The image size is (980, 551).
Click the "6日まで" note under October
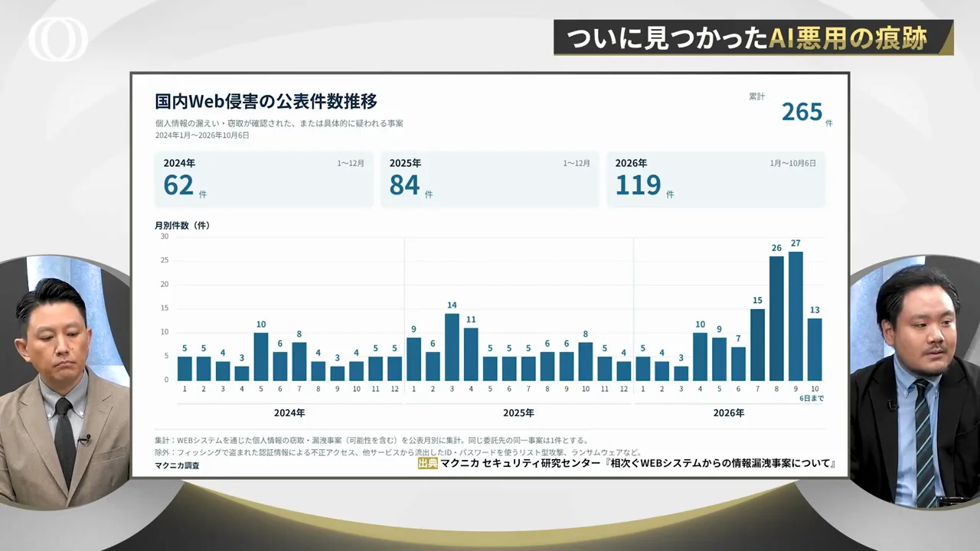pos(812,399)
